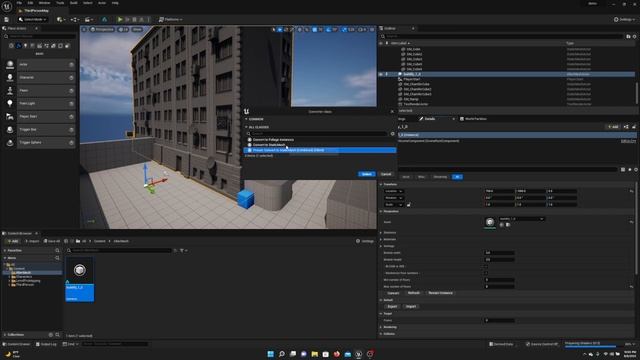Open the viewport options hamburger menu
This screenshot has width=640, height=360.
point(84,29)
